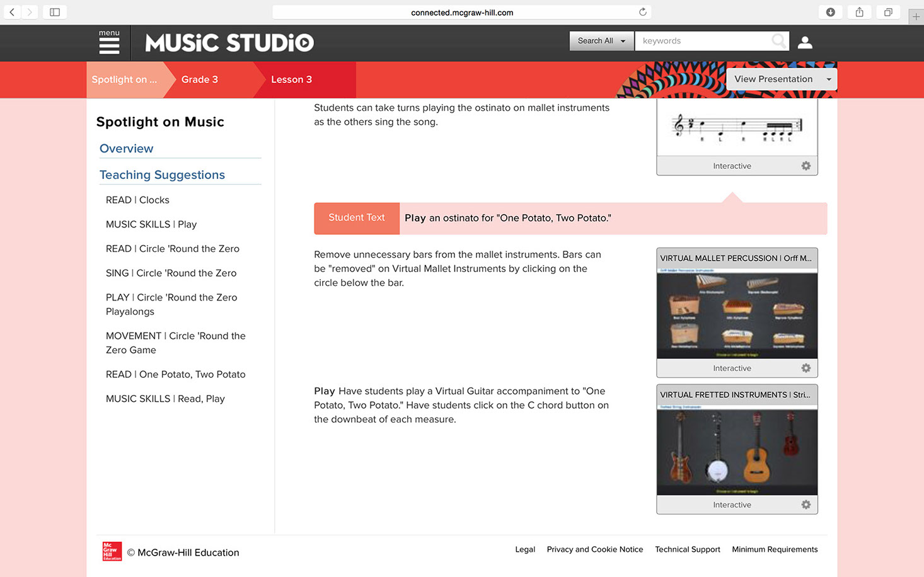
Task: Open Virtual Mallet Percussion thumbnail
Action: coord(737,315)
